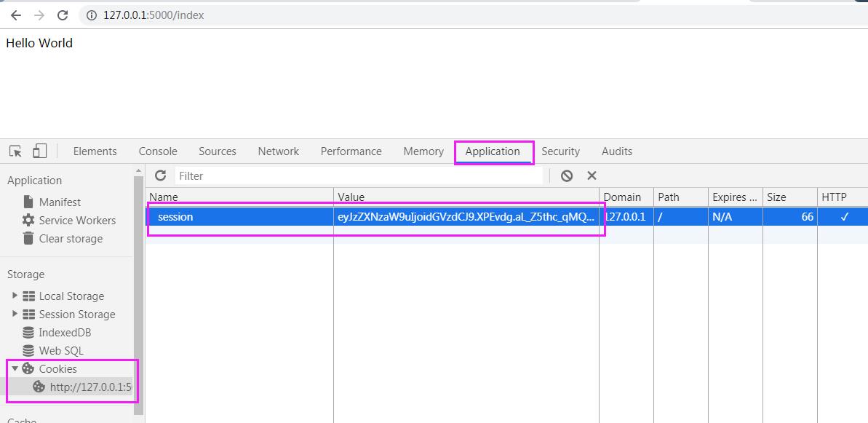Image resolution: width=868 pixels, height=423 pixels.
Task: Select the Application tab
Action: [x=493, y=151]
